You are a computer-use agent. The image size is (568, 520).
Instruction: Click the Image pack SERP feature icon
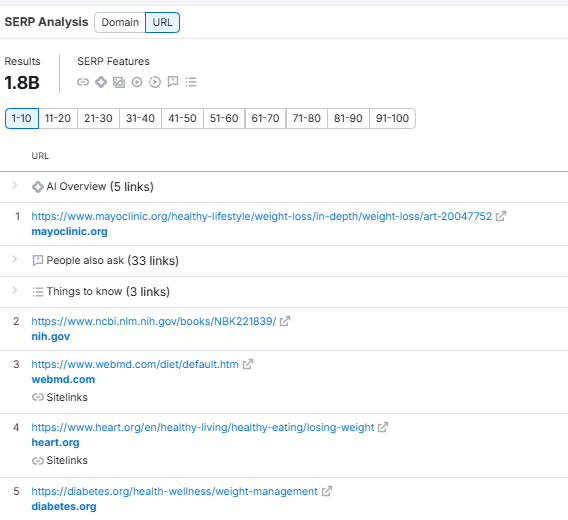pos(119,82)
